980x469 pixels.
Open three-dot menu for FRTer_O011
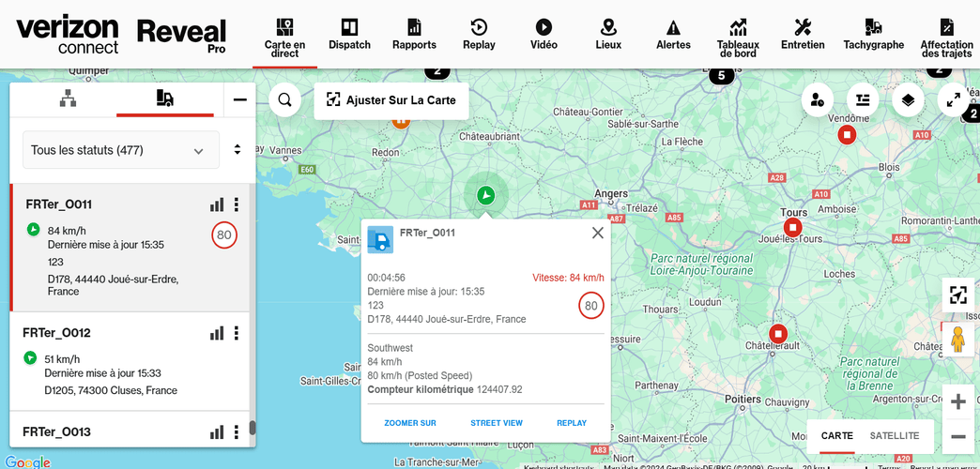237,204
